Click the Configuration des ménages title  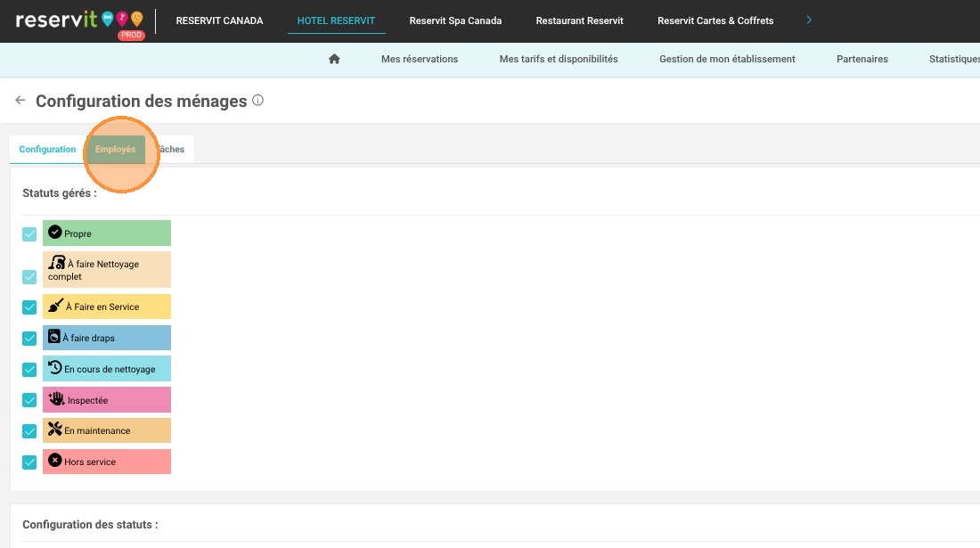pyautogui.click(x=142, y=101)
